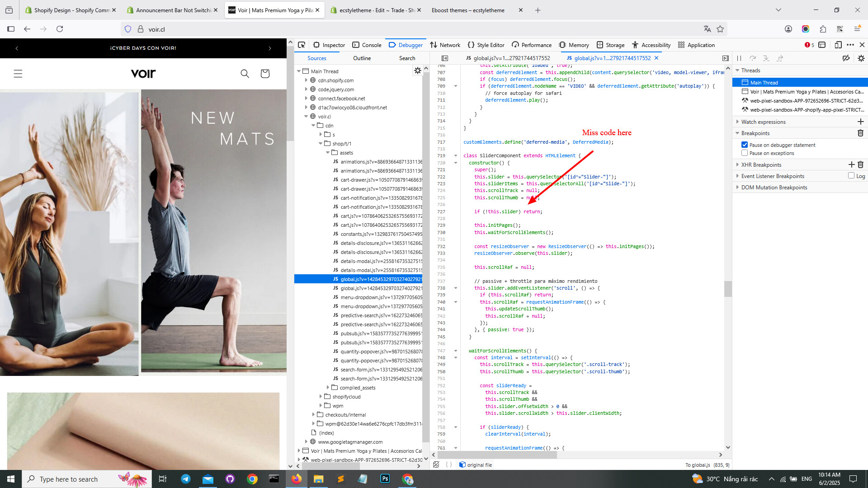Click the blackbox source icon in footer
Screen dimensions: 868x488
tap(436, 465)
